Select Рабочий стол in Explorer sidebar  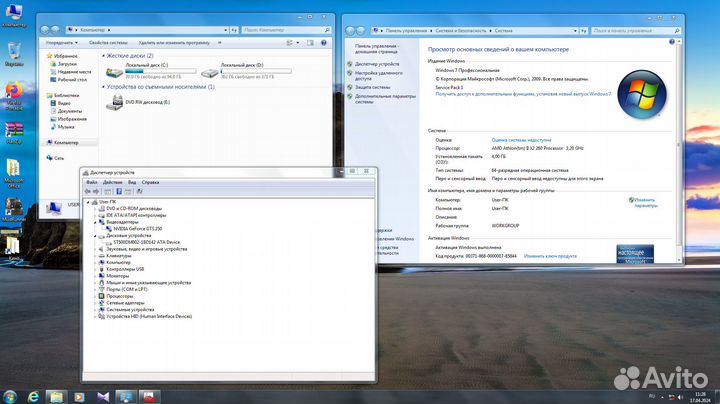click(72, 79)
